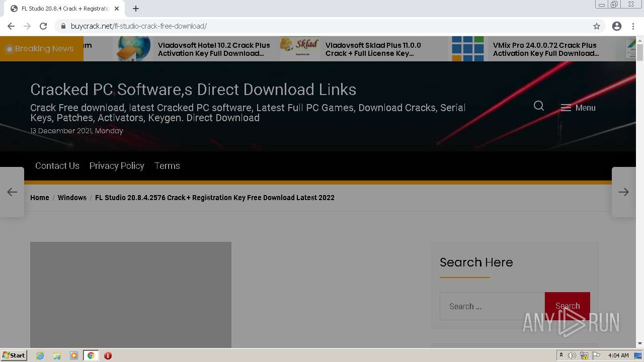
Task: Click the scrollbar up arrow
Action: tap(640, 40)
